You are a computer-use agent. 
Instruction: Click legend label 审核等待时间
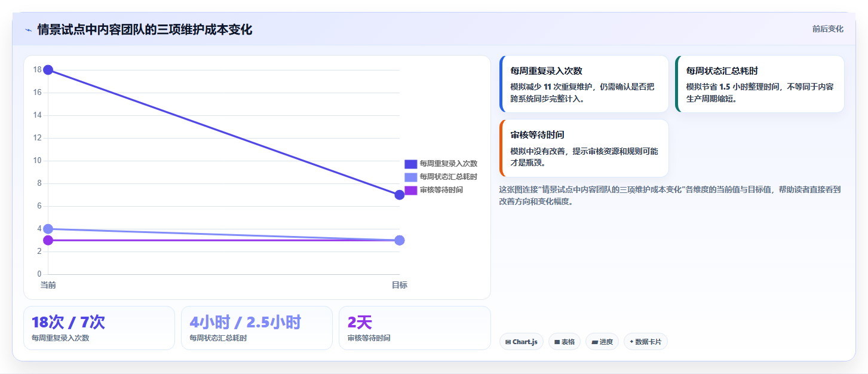(x=441, y=190)
